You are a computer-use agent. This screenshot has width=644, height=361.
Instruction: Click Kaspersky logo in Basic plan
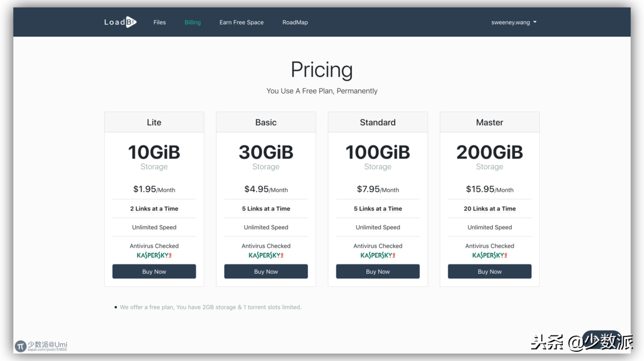coord(266,255)
